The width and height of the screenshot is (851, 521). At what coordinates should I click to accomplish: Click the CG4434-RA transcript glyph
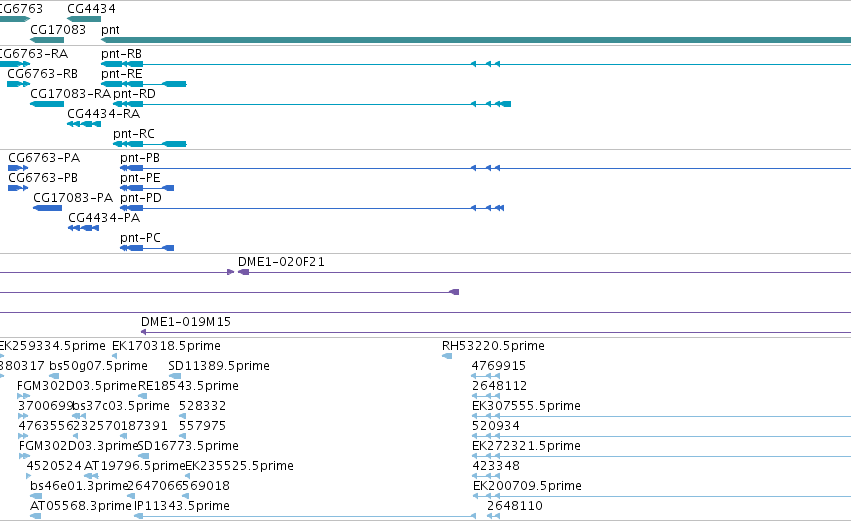click(x=84, y=124)
